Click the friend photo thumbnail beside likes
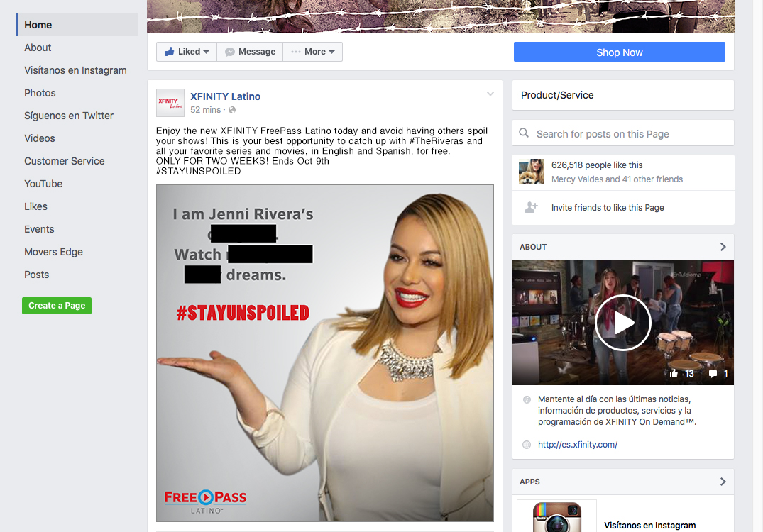The width and height of the screenshot is (763, 532). click(x=532, y=172)
